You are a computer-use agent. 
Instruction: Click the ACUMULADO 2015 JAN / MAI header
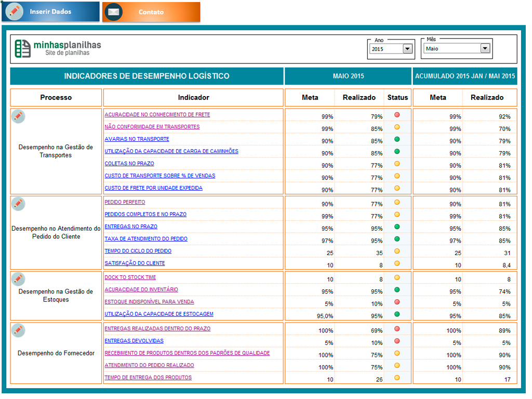pyautogui.click(x=465, y=76)
